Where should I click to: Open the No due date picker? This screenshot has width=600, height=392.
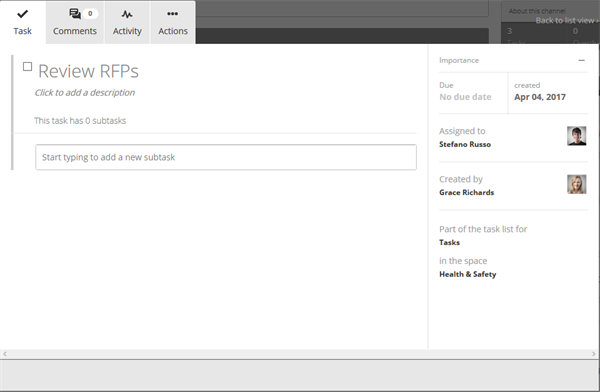(465, 97)
